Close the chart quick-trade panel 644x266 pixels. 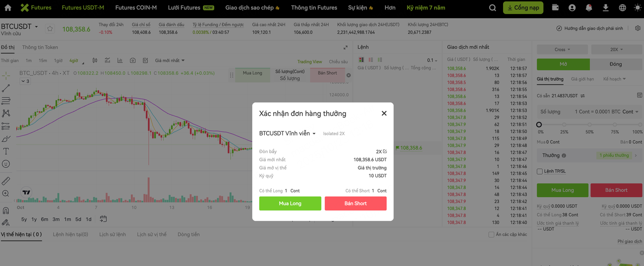click(x=349, y=76)
